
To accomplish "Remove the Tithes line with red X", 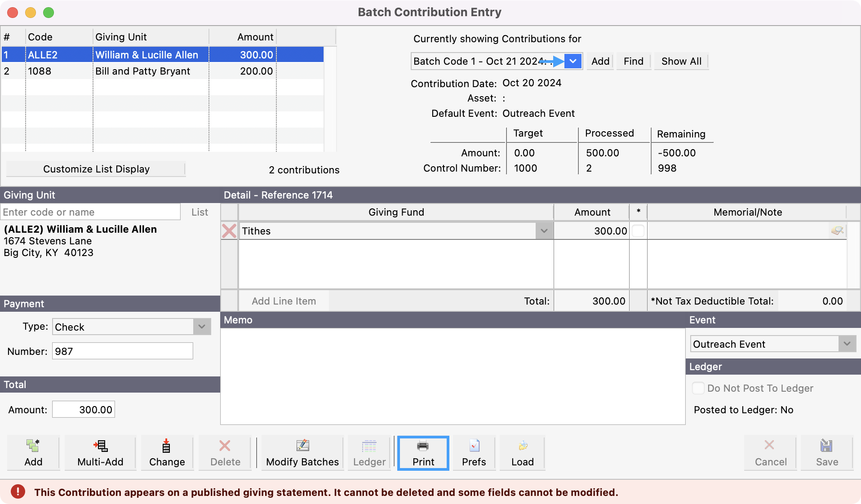I will coord(229,231).
